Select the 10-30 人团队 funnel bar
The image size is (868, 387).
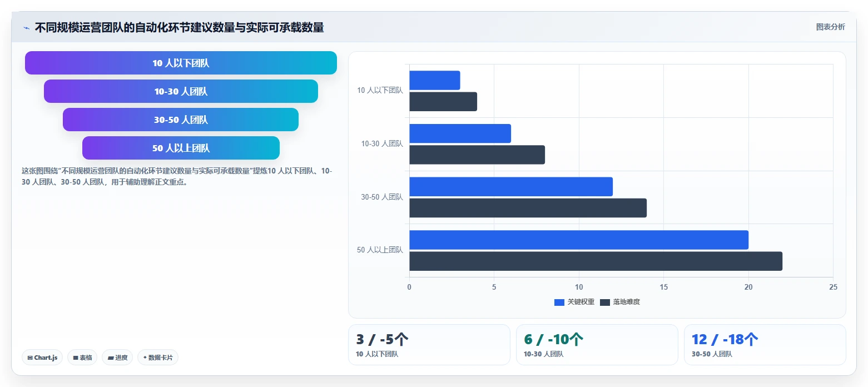pos(181,91)
